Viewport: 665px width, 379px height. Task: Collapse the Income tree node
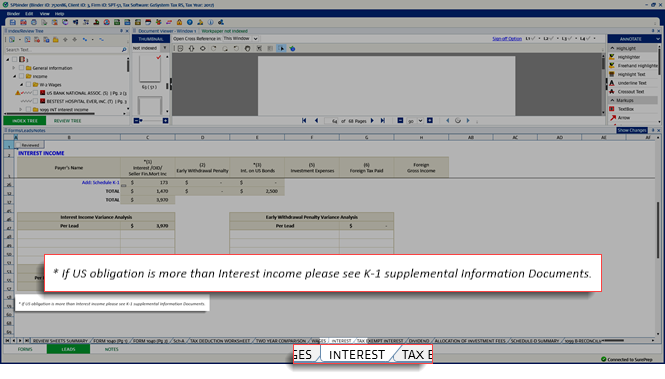pos(14,76)
